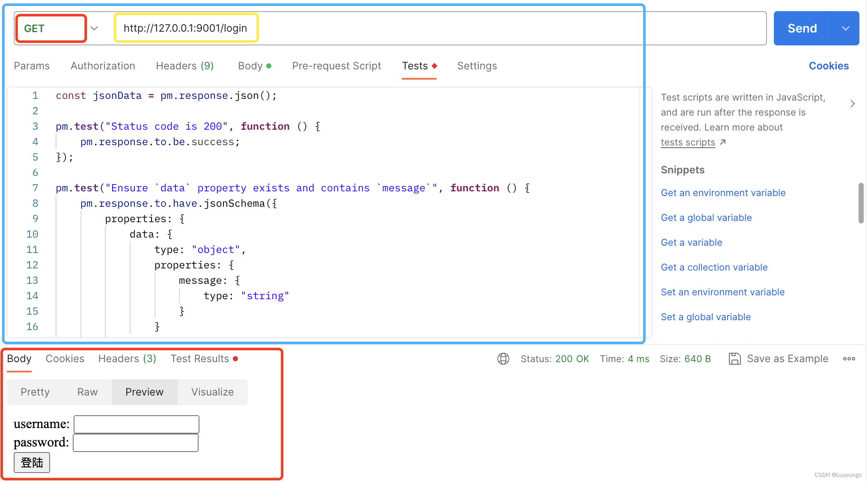Screen dimensions: 868x482
Task: Open the response Cookies tab
Action: 65,359
